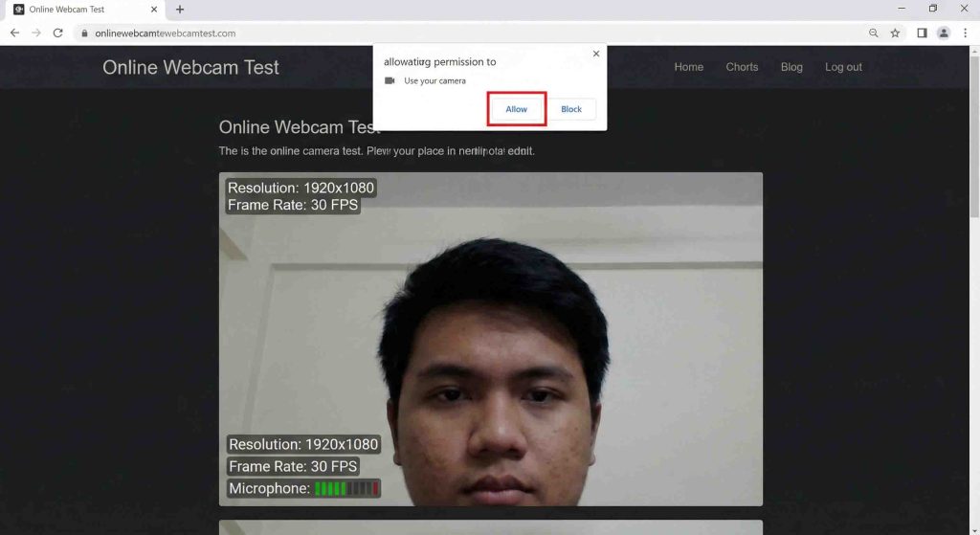Click the top Resolution: 1920x1080 overlay text
980x535 pixels.
tap(301, 188)
